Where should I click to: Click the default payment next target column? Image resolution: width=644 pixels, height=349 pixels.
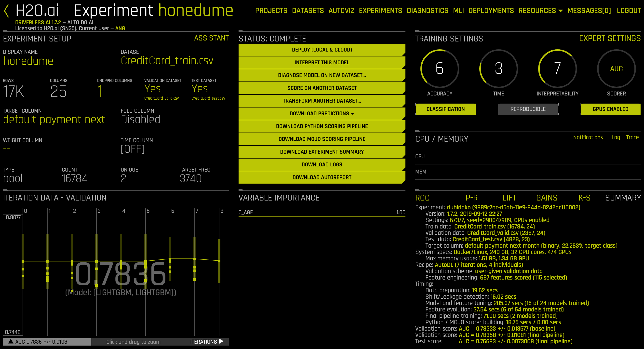pyautogui.click(x=54, y=120)
